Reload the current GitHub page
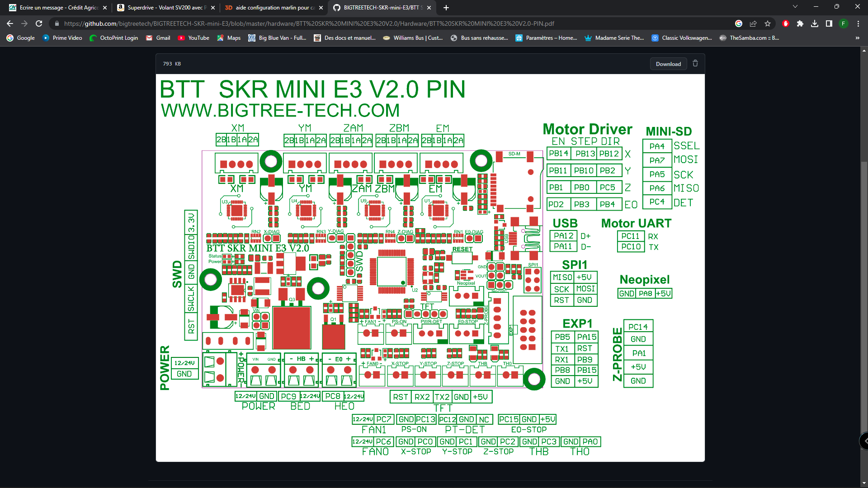This screenshot has height=488, width=868. pos(39,23)
